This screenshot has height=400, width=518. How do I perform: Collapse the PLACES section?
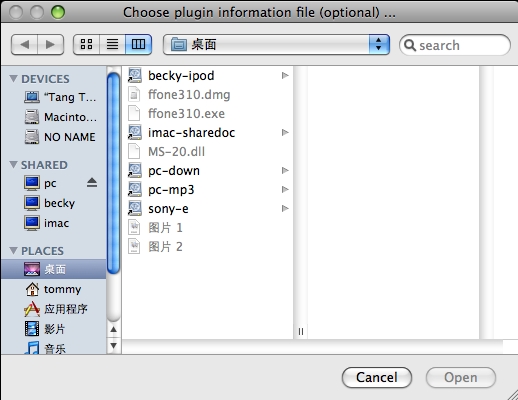[x=13, y=251]
